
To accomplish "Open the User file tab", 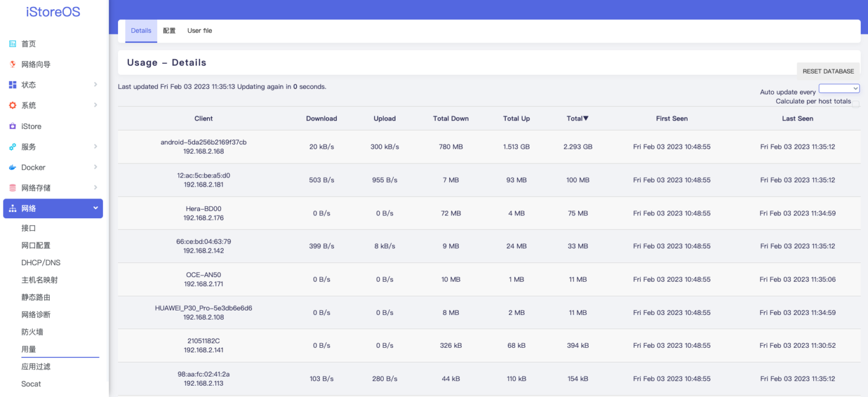I will [199, 31].
